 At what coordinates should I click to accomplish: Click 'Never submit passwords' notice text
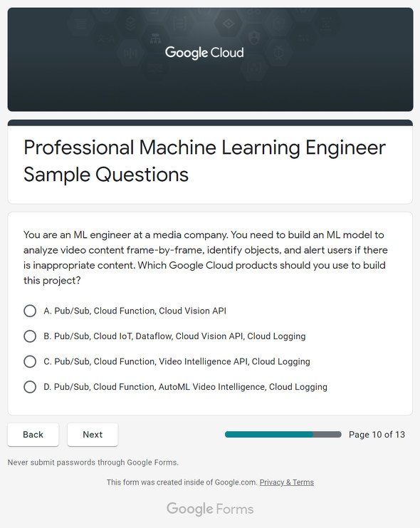click(93, 462)
